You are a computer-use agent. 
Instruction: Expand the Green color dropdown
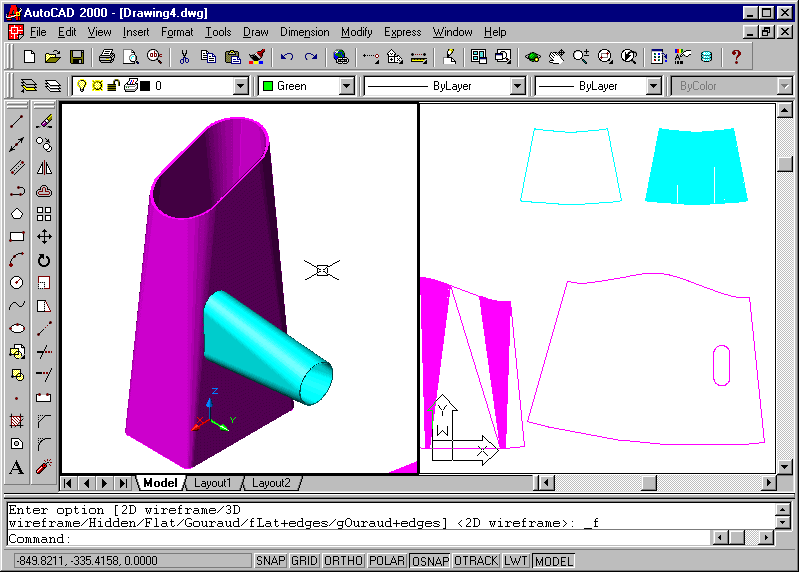347,86
